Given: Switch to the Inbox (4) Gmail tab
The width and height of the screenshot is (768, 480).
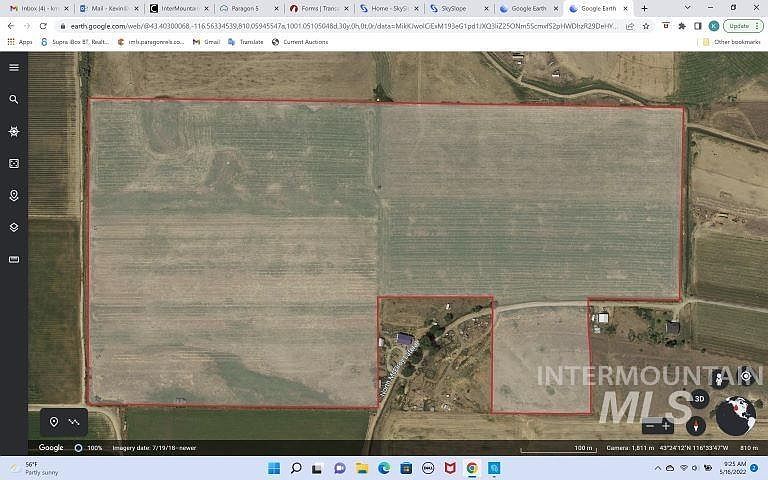Looking at the screenshot, I should click(x=39, y=8).
